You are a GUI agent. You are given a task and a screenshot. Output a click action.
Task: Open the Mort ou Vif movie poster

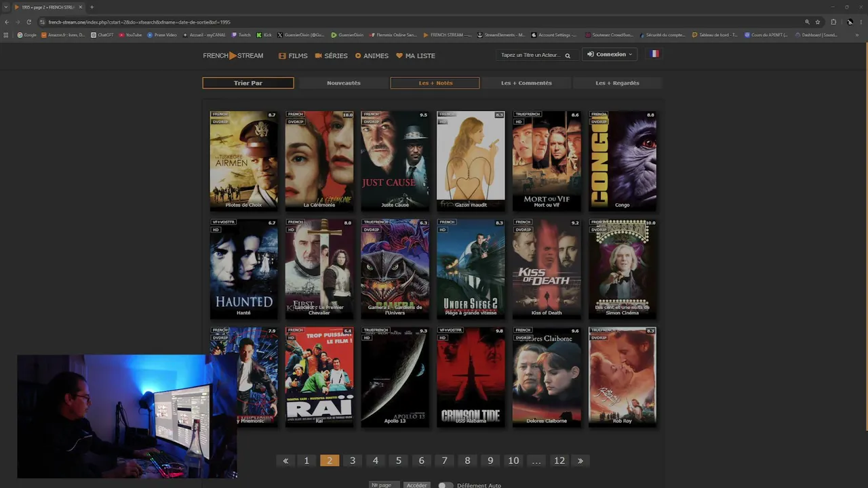coord(547,161)
